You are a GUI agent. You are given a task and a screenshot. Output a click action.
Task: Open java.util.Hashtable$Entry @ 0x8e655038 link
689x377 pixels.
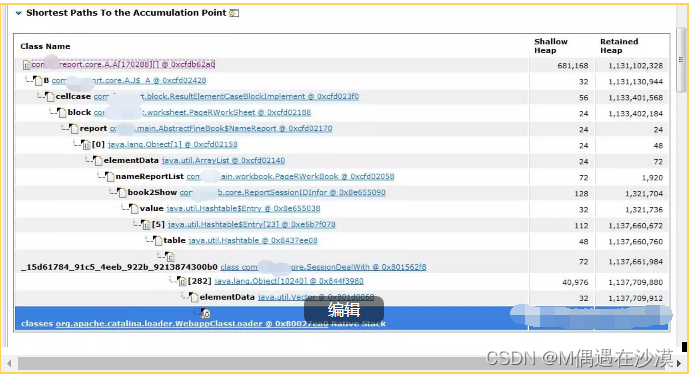click(x=243, y=209)
